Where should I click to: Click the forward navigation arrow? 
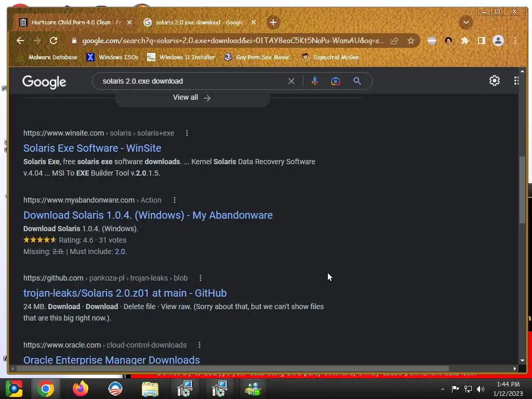point(37,41)
